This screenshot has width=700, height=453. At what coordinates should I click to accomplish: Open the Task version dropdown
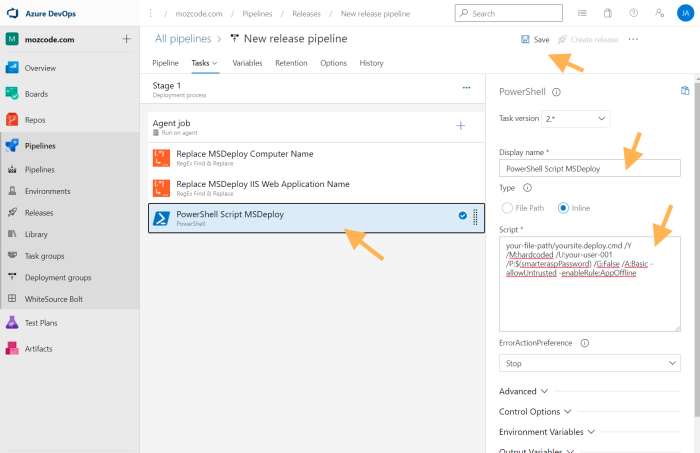point(575,119)
